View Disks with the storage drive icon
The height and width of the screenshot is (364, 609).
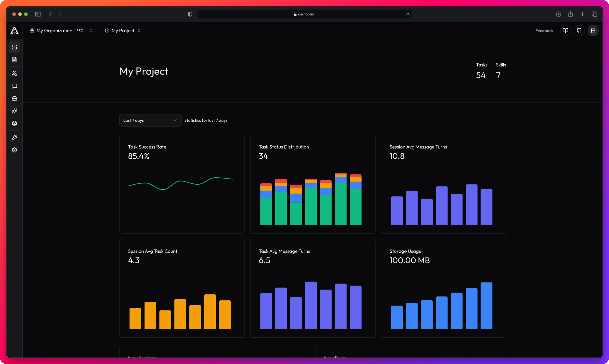pyautogui.click(x=14, y=98)
